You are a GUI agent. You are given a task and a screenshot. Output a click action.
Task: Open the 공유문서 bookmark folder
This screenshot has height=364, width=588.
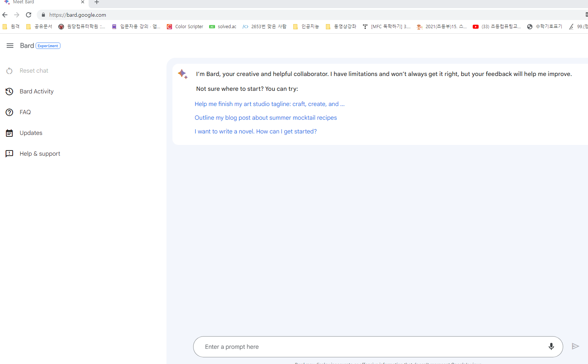(39, 27)
